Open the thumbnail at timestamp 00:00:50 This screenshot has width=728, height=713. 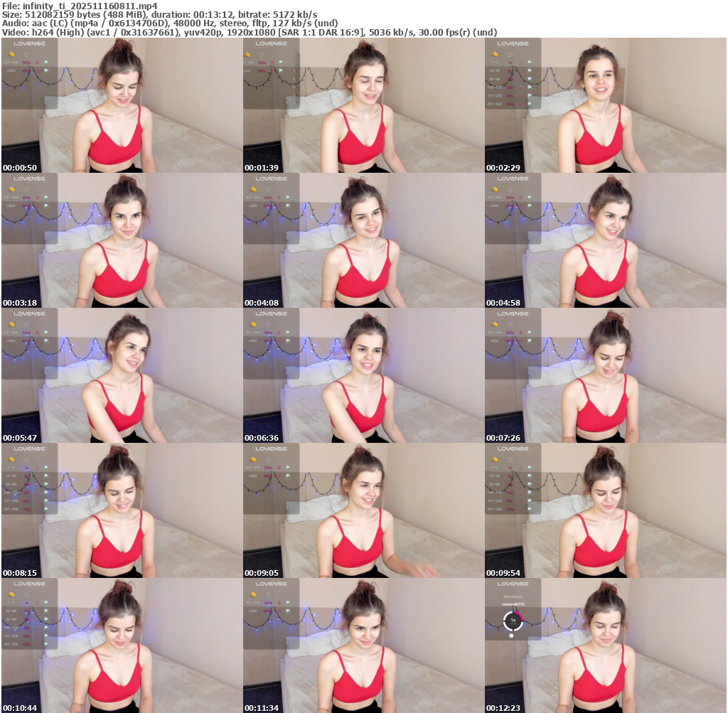[x=122, y=105]
